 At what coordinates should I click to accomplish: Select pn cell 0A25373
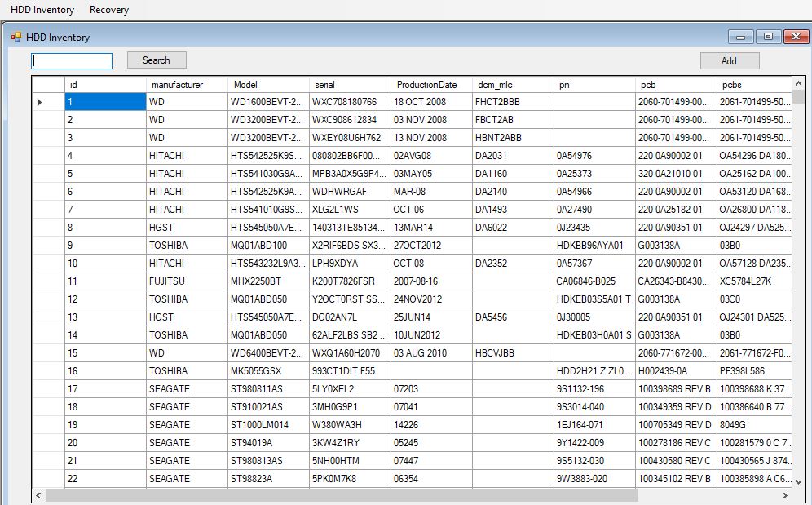pyautogui.click(x=594, y=174)
